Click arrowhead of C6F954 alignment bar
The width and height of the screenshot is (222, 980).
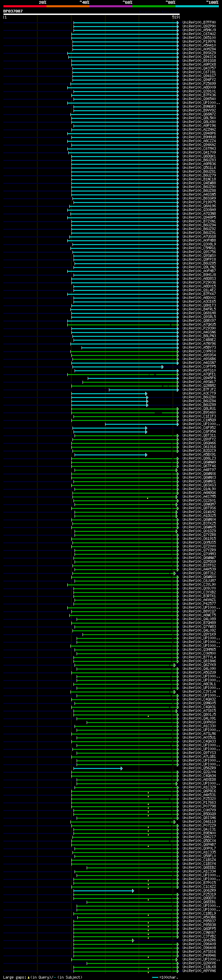click(146, 431)
